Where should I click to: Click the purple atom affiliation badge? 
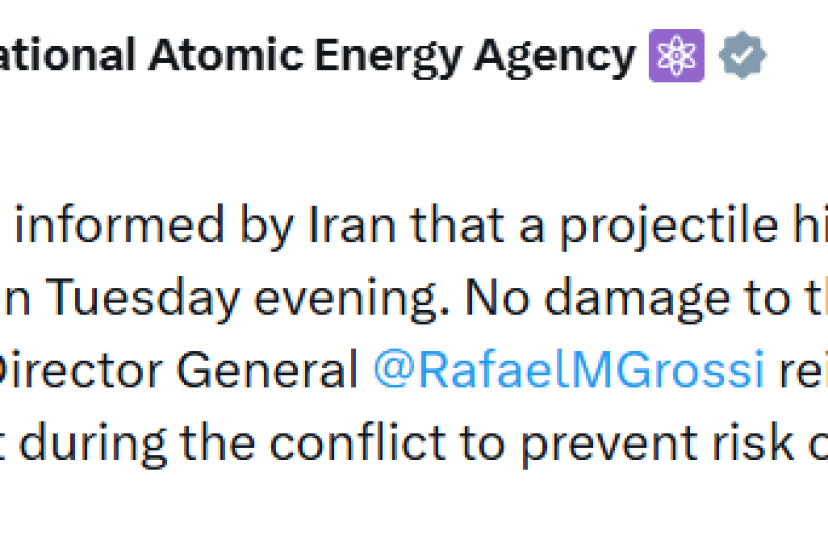pos(677,57)
